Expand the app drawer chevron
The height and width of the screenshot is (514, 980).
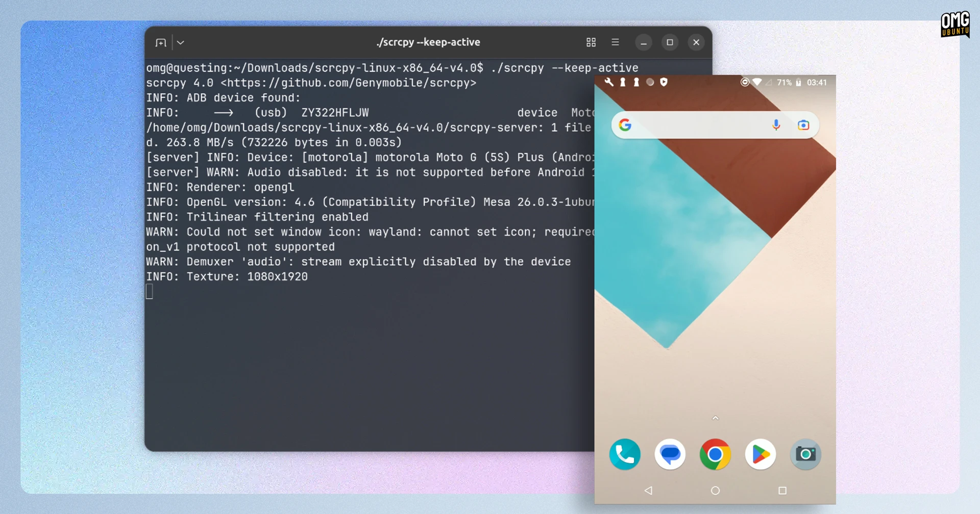(715, 418)
